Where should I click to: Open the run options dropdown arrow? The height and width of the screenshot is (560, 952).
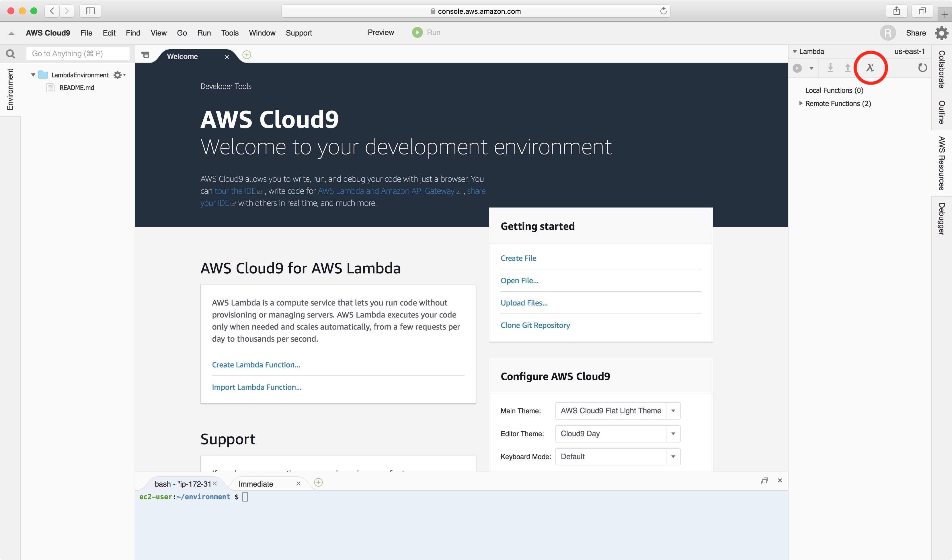click(811, 68)
